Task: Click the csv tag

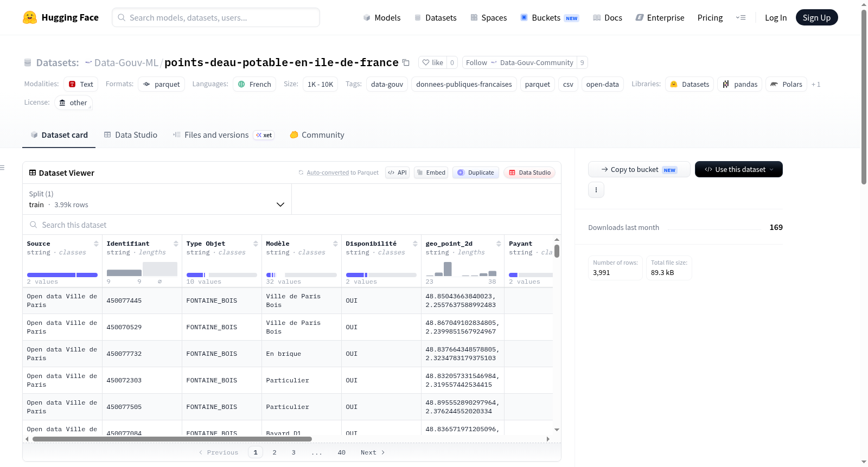Action: click(568, 84)
